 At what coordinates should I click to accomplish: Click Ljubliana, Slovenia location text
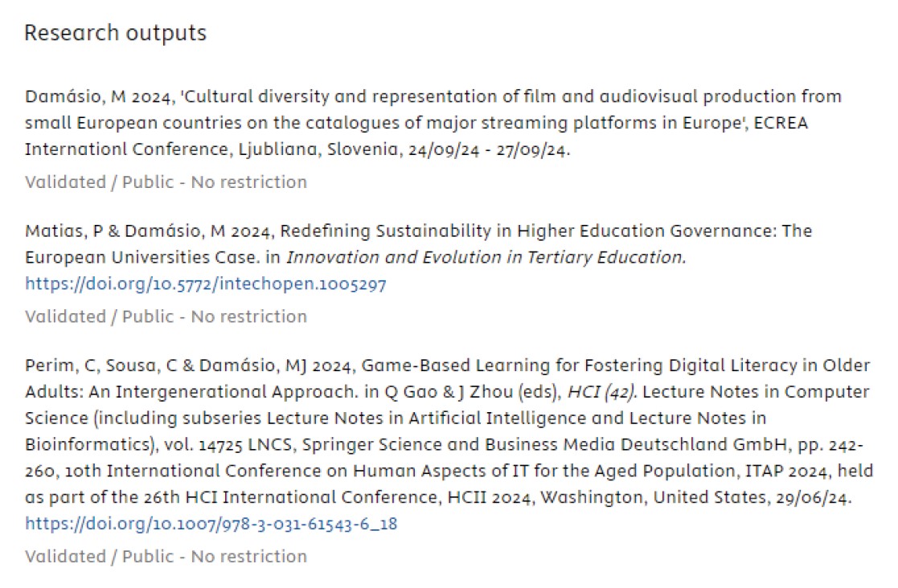319,149
